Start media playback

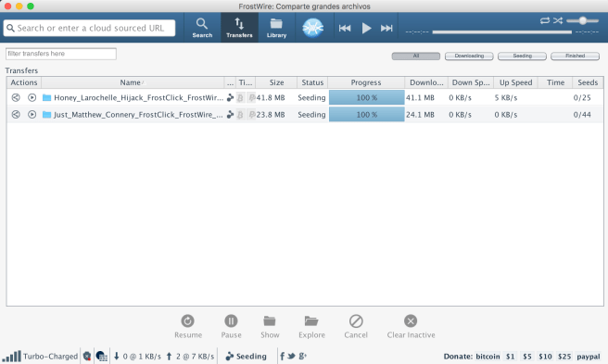tap(366, 28)
